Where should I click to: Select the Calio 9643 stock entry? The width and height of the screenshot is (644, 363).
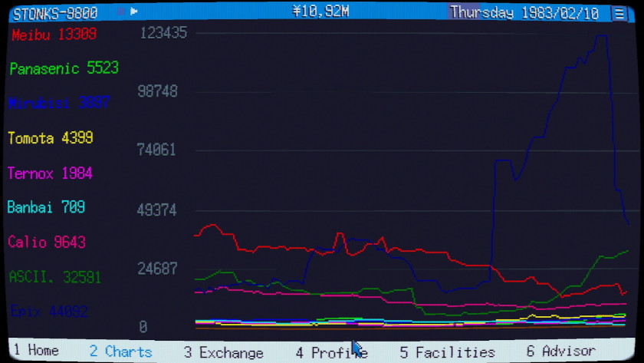point(47,242)
